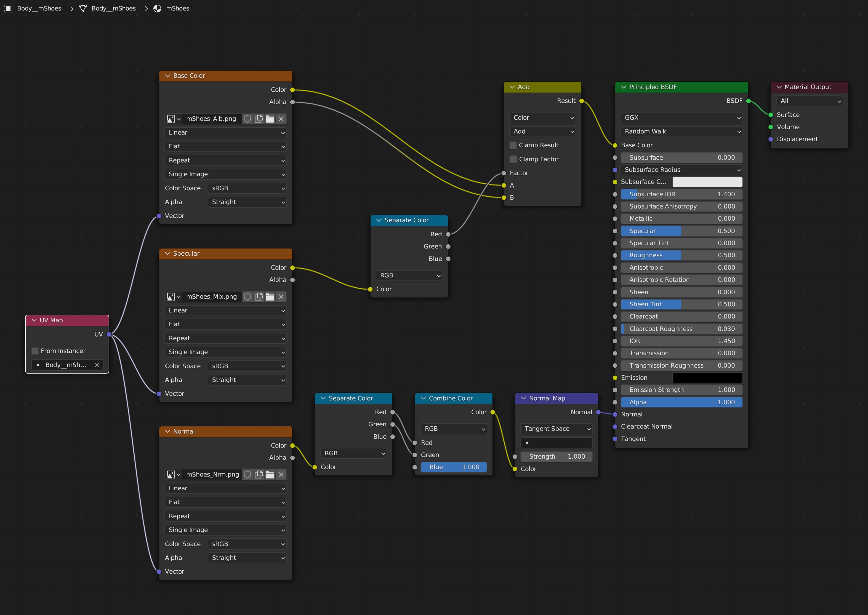Click the Displacement input socket

[771, 139]
